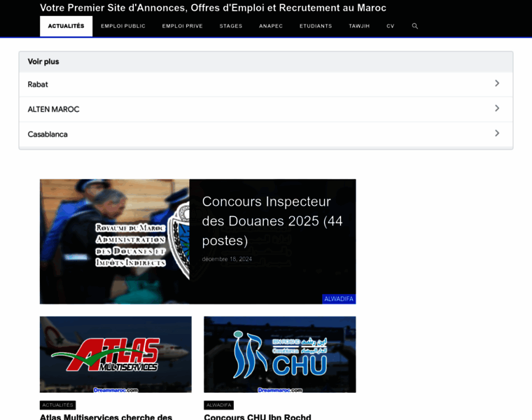Click the Douanes administration featured image
The height and width of the screenshot is (420, 532).
pos(115,241)
